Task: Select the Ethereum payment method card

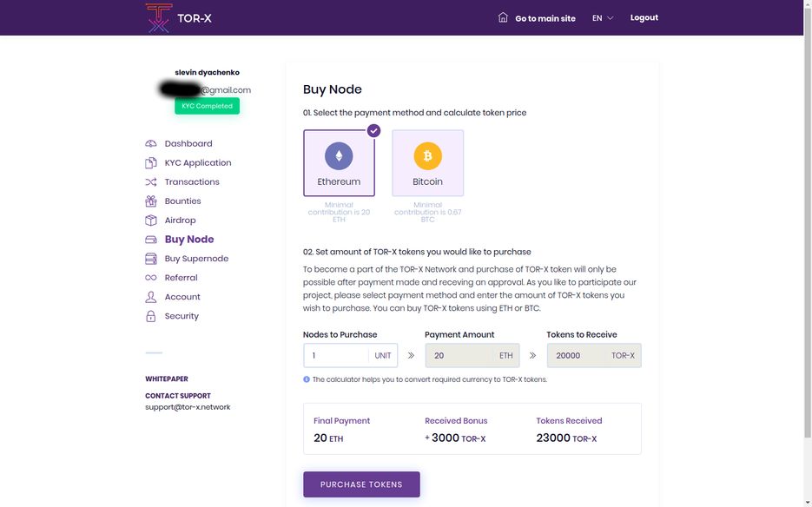Action: 340,163
